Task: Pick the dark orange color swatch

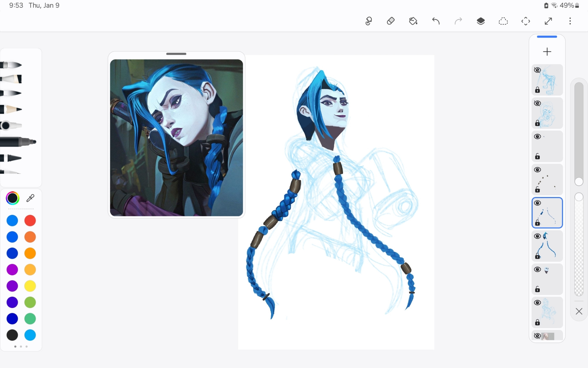Action: click(30, 237)
